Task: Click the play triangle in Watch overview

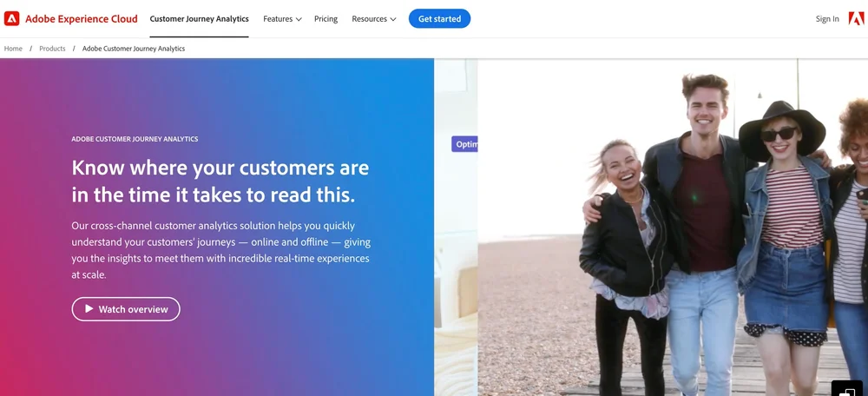Action: [x=89, y=308]
